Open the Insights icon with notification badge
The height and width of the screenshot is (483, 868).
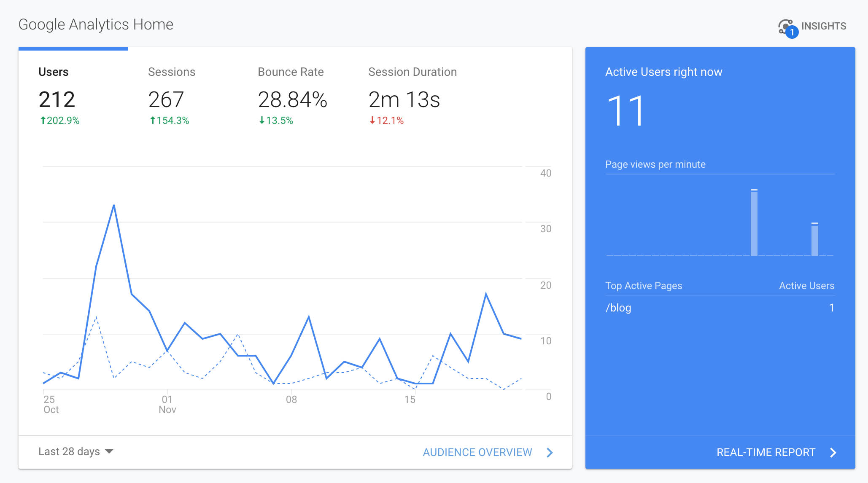coord(785,27)
